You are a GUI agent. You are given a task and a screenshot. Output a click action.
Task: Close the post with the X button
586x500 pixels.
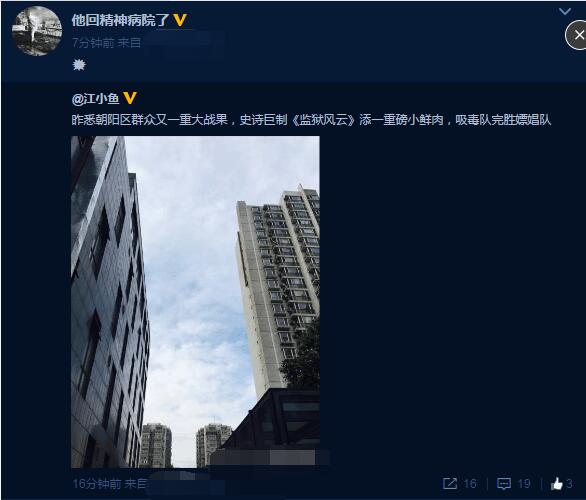[577, 35]
